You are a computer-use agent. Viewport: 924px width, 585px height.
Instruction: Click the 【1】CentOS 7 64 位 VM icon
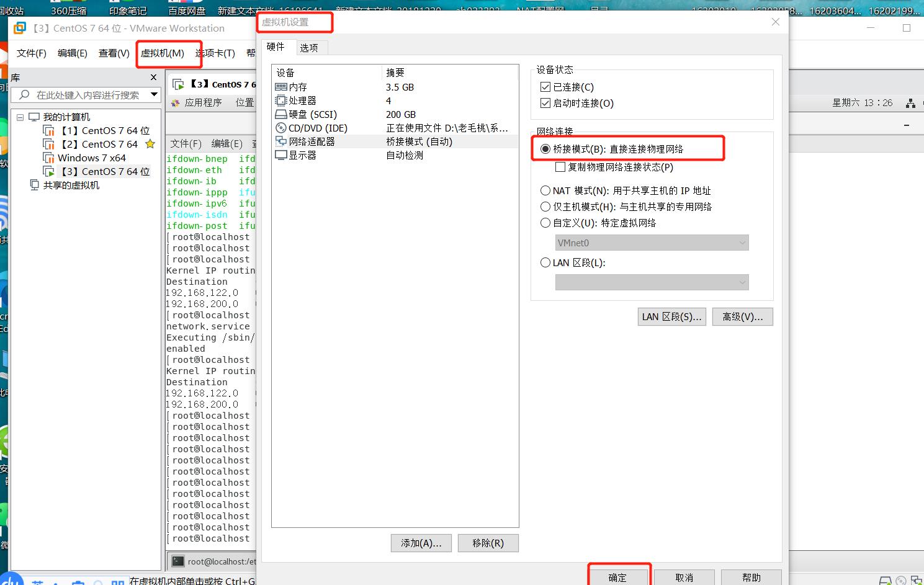[48, 130]
